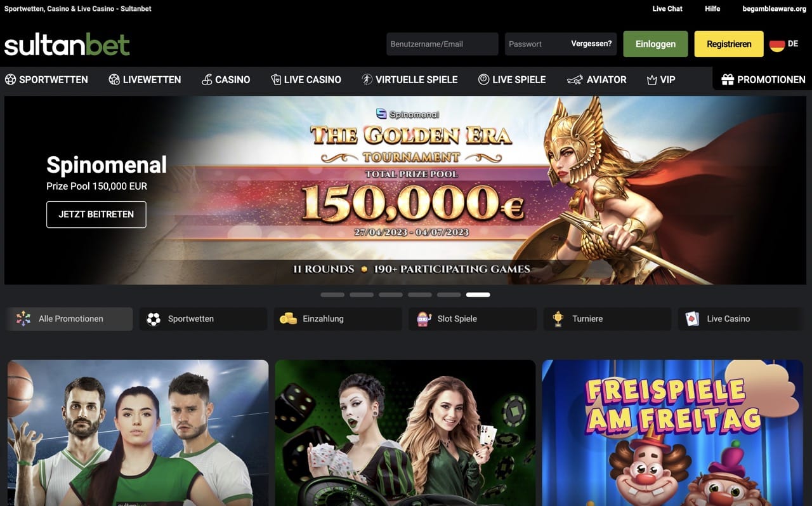The width and height of the screenshot is (812, 506).
Task: Select the Casino cherries icon
Action: pos(207,79)
